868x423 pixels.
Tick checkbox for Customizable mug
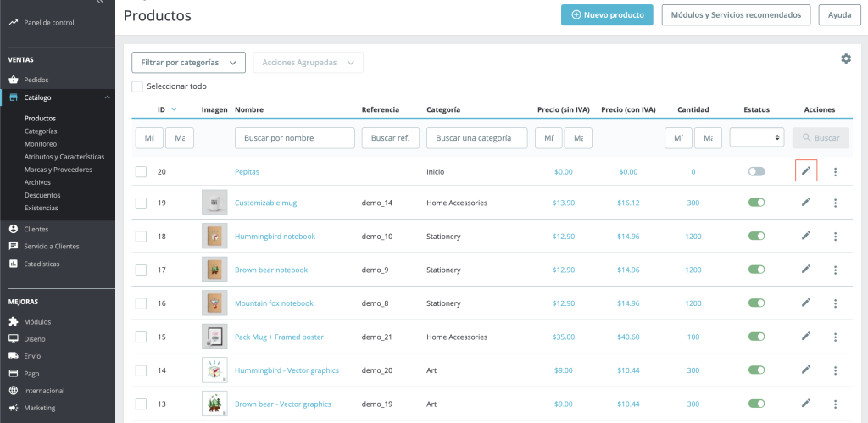[x=142, y=203]
